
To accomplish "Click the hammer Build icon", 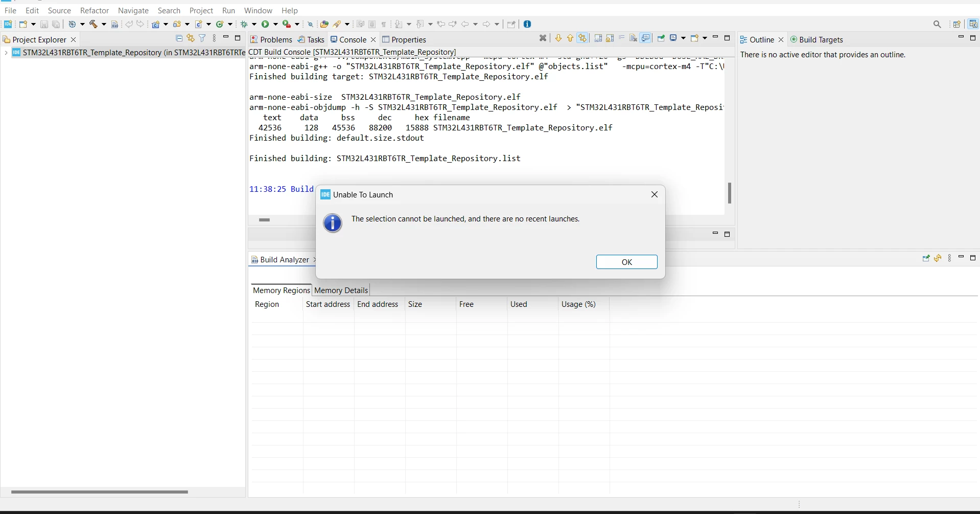I will tap(93, 24).
